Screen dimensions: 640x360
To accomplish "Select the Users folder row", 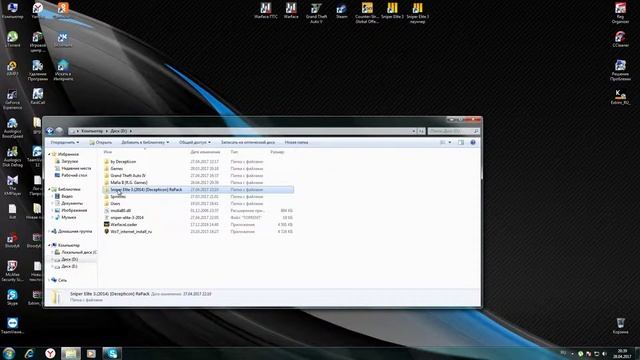I will (198, 203).
